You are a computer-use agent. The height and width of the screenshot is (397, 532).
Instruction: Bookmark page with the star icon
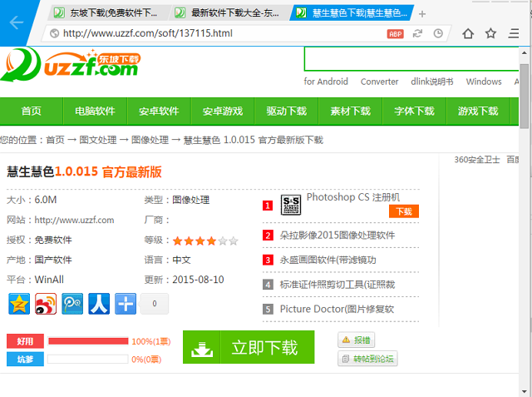point(490,33)
